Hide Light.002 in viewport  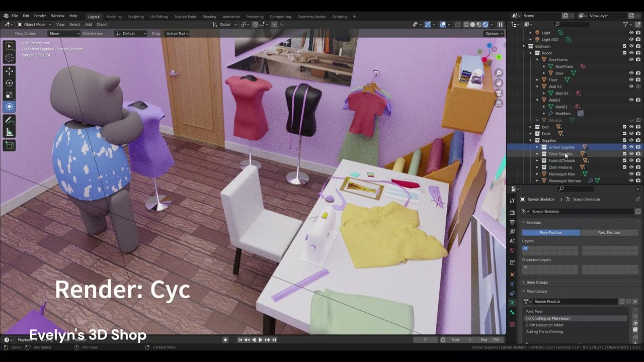tap(631, 39)
